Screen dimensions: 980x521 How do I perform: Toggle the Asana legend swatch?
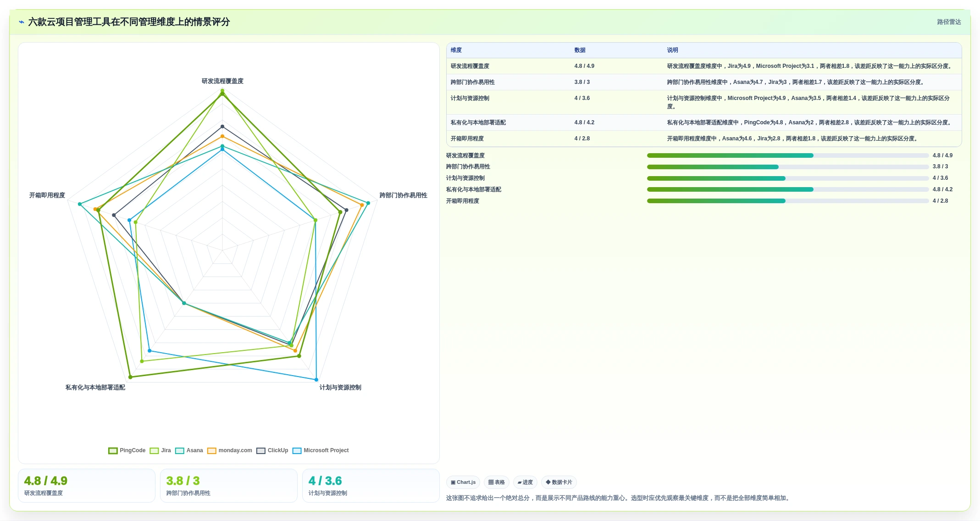179,451
